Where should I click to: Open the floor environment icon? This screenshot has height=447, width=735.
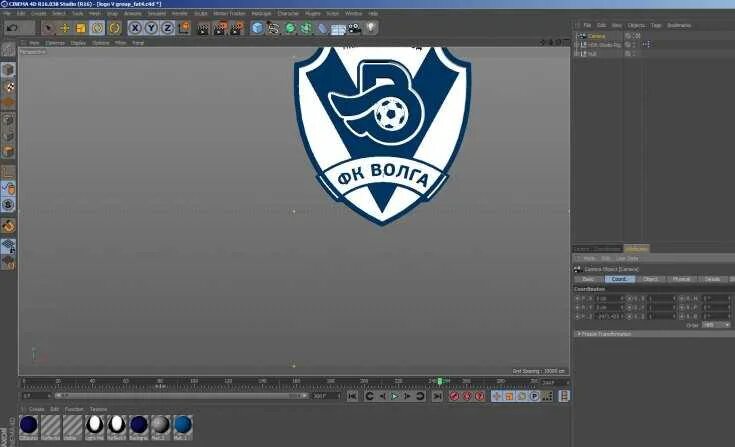[x=338, y=29]
